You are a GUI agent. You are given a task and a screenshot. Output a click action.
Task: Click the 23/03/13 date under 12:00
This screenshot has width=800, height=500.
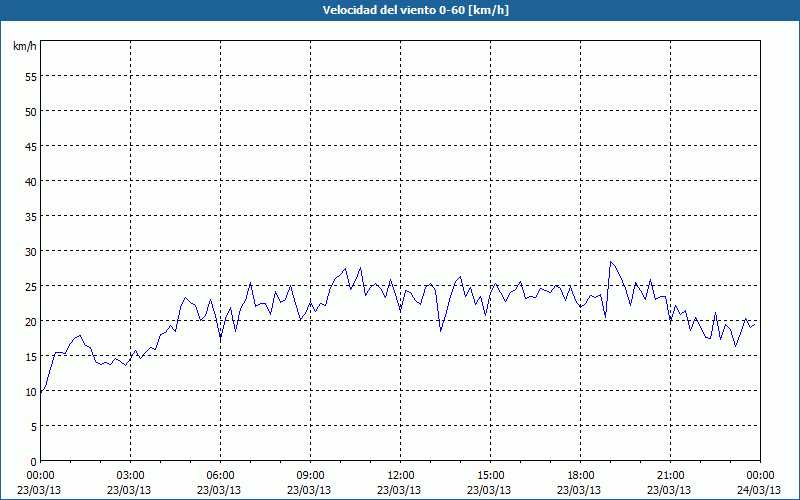pyautogui.click(x=399, y=490)
